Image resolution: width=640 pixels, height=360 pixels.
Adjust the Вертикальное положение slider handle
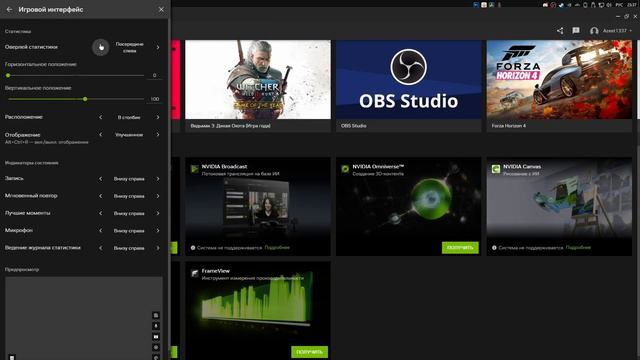click(85, 99)
